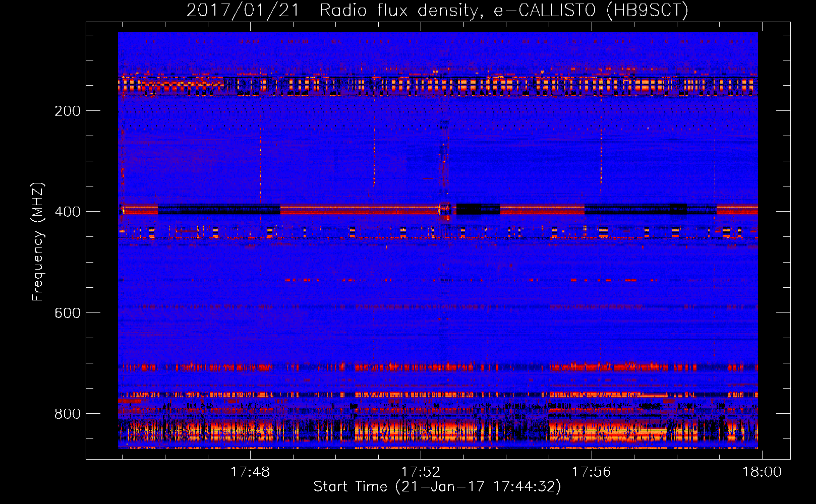Click the 400 frequency tick label
Image resolution: width=816 pixels, height=504 pixels.
(x=68, y=212)
